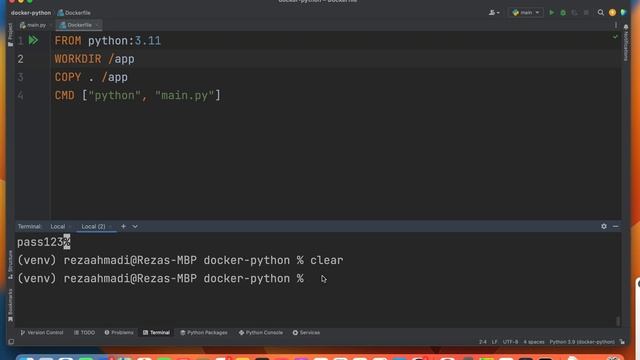The width and height of the screenshot is (640, 360).
Task: Open Version Control tool window
Action: (x=42, y=333)
